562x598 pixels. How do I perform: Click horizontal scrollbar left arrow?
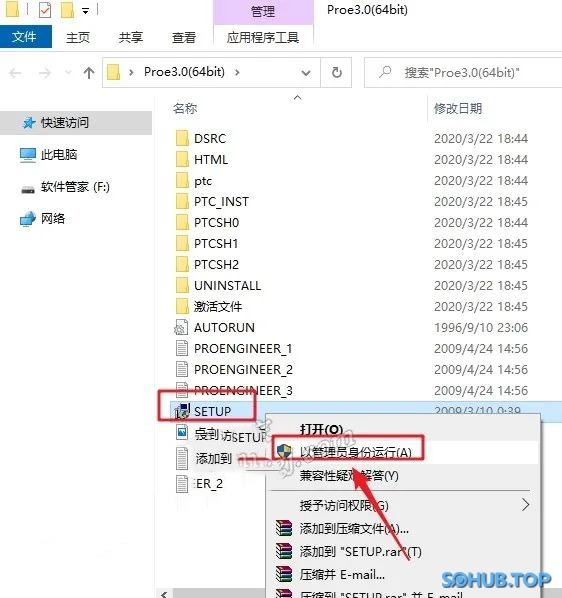tap(164, 594)
